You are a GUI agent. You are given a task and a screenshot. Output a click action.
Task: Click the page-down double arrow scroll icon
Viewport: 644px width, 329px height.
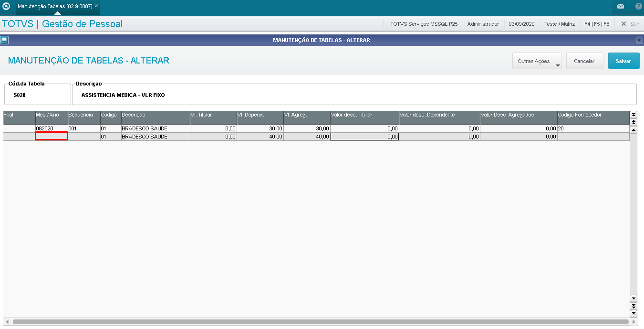point(634,306)
